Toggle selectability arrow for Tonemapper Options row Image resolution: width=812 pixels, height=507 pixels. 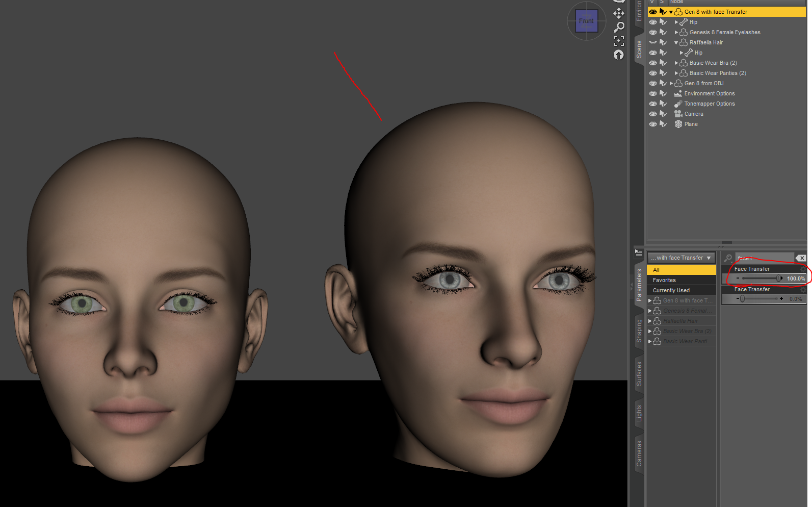point(663,104)
